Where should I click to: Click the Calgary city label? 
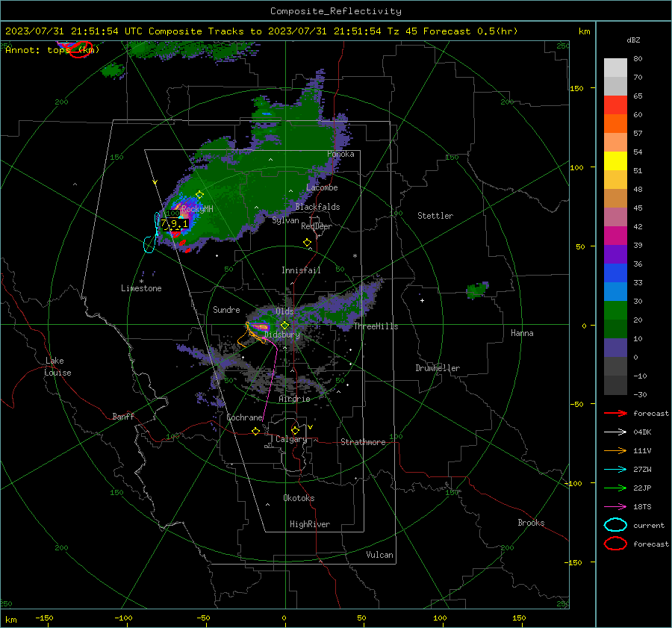click(291, 439)
